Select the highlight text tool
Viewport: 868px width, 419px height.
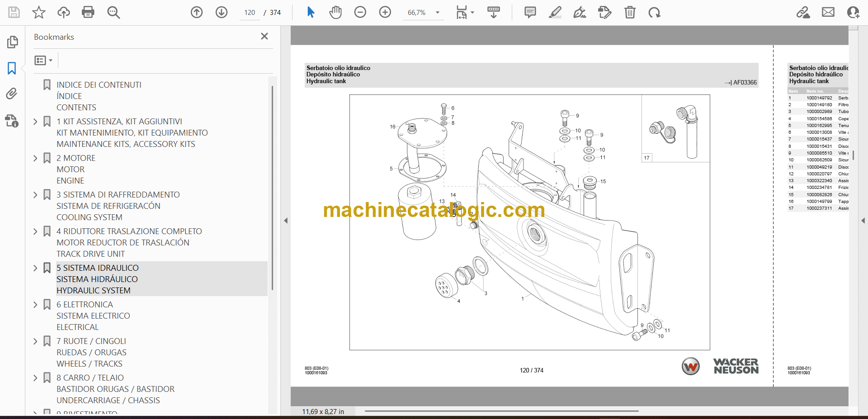tap(555, 12)
